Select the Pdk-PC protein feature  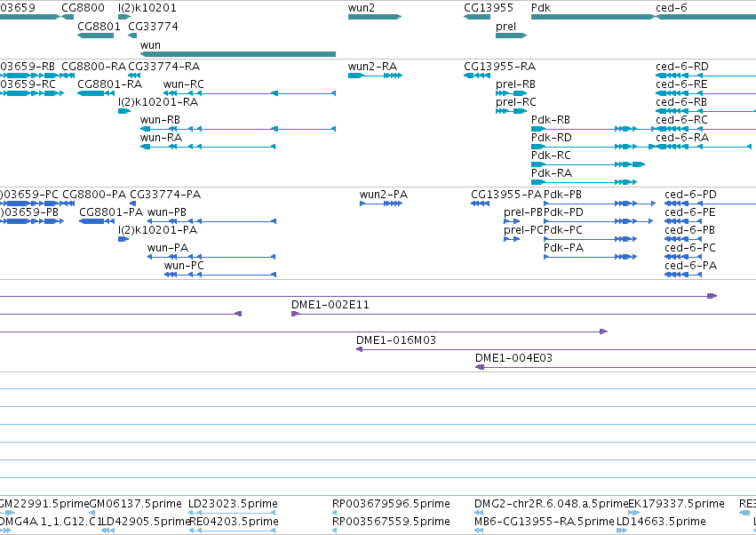pyautogui.click(x=590, y=239)
